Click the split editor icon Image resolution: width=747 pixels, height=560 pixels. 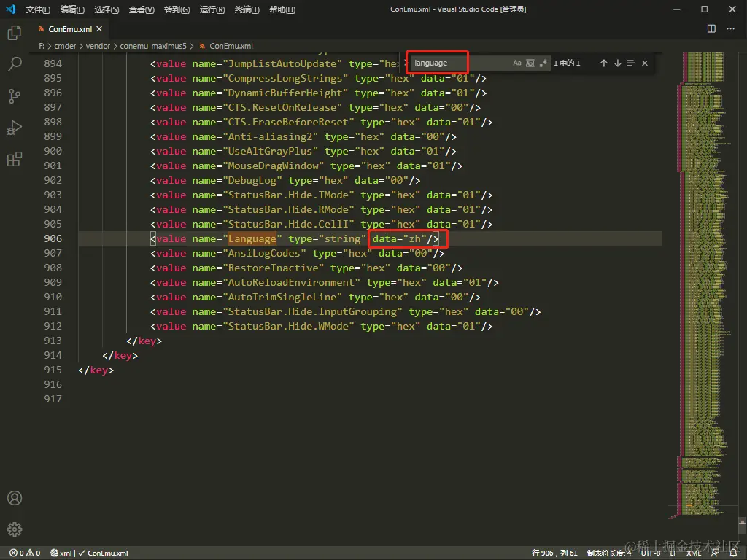click(711, 29)
